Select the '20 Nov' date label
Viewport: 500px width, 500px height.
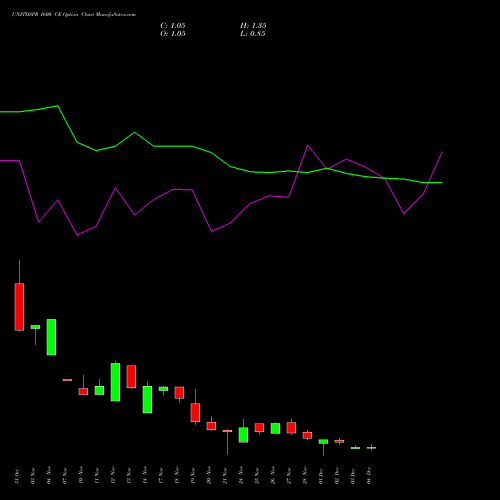(209, 476)
